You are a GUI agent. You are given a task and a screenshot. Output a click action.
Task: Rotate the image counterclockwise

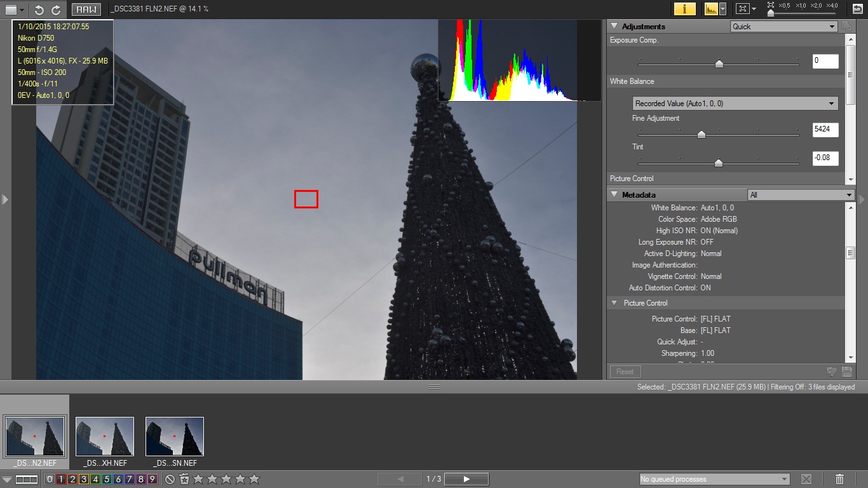tap(39, 10)
